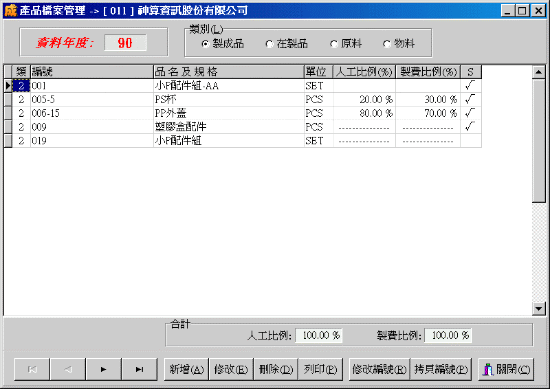Viewport: 550px width, 389px height.
Task: Click the 品名及規格 column header
Action: click(228, 72)
